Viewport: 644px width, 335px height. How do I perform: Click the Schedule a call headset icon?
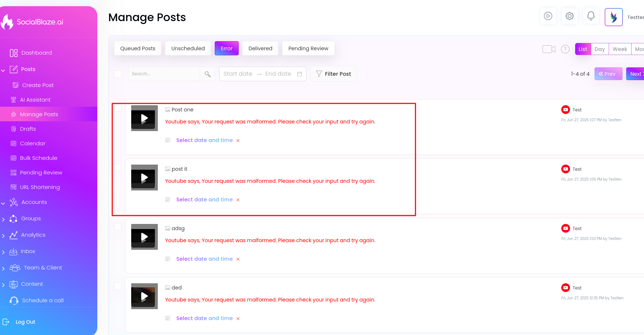point(14,300)
